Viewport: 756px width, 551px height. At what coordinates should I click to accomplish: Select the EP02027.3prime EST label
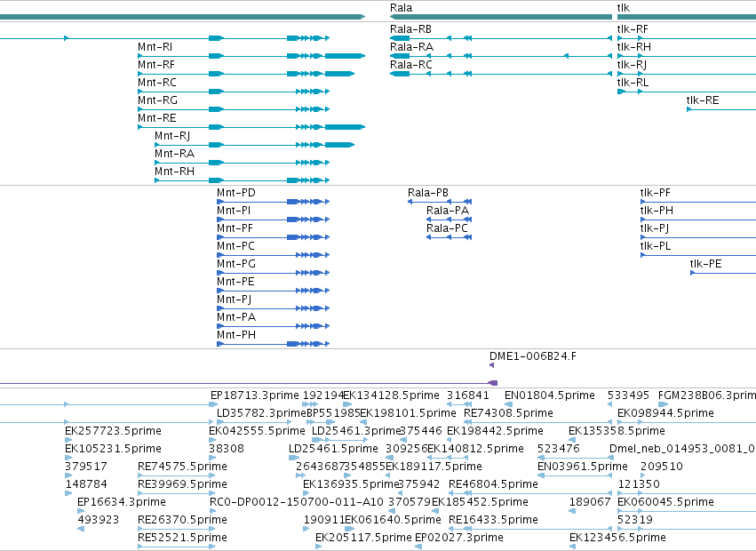click(x=459, y=538)
